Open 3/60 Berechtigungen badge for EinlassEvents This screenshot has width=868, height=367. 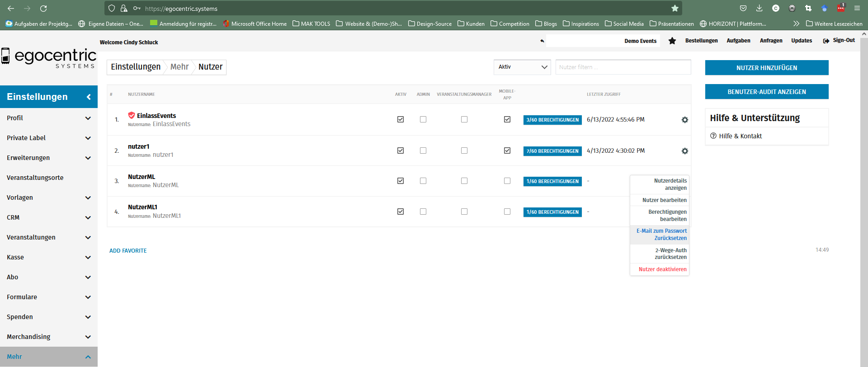[x=552, y=120]
